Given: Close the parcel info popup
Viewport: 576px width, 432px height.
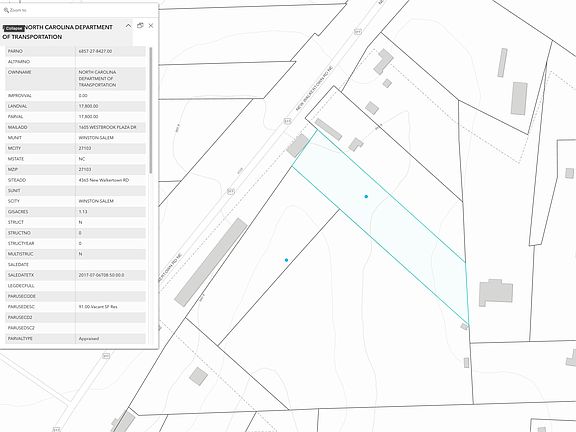Looking at the screenshot, I should pyautogui.click(x=151, y=26).
